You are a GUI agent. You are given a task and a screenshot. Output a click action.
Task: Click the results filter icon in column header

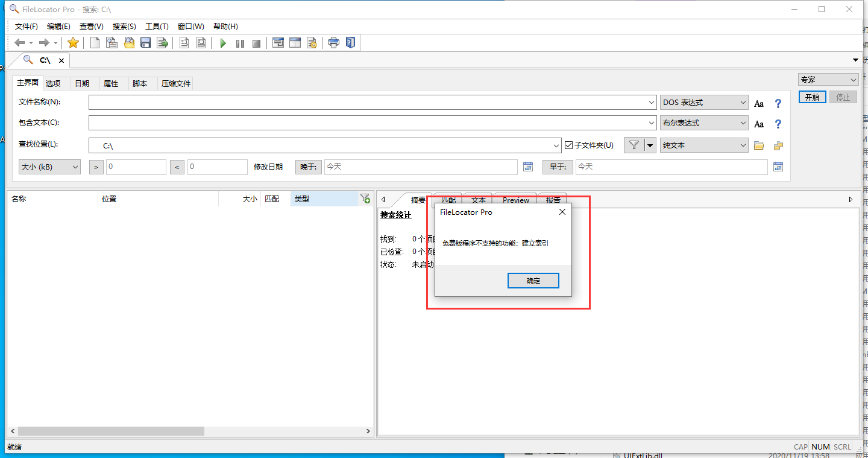coord(365,199)
